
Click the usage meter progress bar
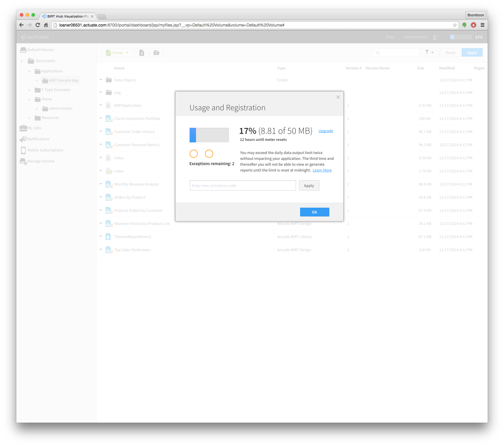tap(209, 135)
